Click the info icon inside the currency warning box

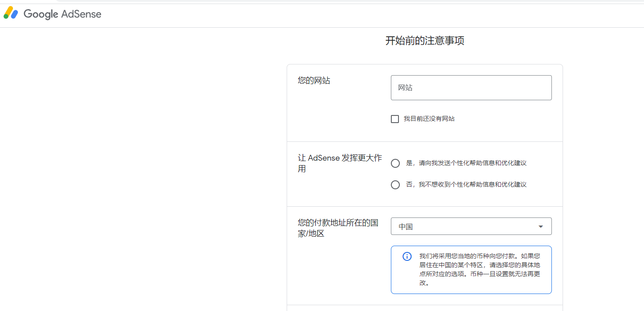[x=407, y=256]
